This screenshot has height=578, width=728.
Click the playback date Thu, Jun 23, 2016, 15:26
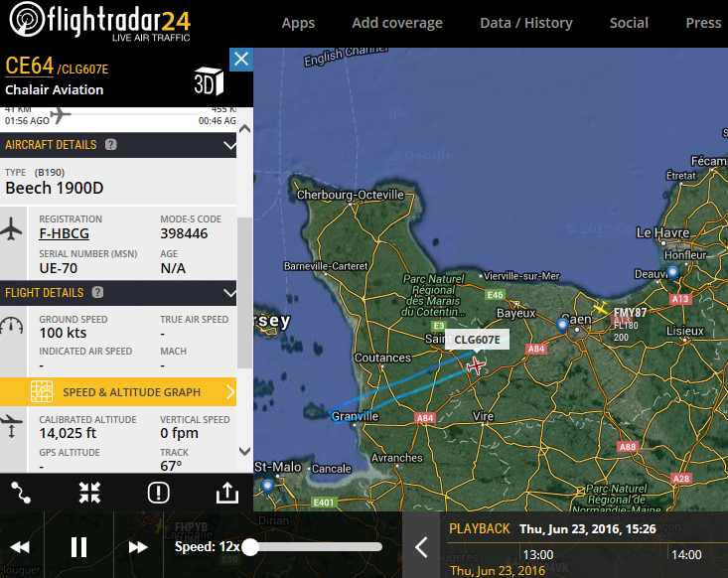coord(588,529)
